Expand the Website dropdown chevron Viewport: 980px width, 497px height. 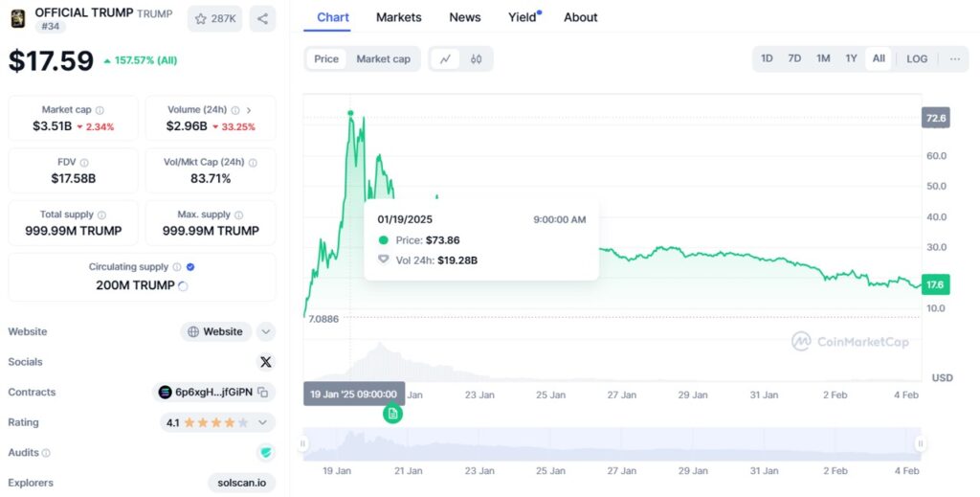tap(266, 332)
